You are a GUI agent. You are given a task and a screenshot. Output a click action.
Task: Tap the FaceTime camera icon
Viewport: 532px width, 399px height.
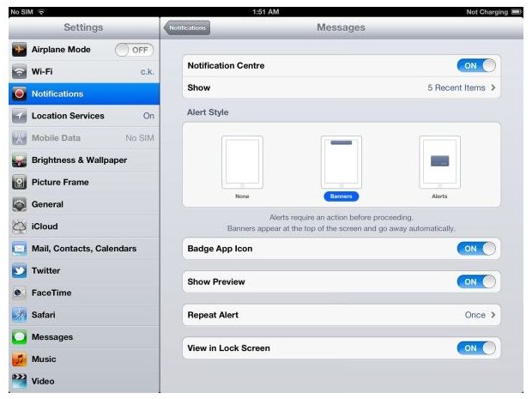pos(20,293)
